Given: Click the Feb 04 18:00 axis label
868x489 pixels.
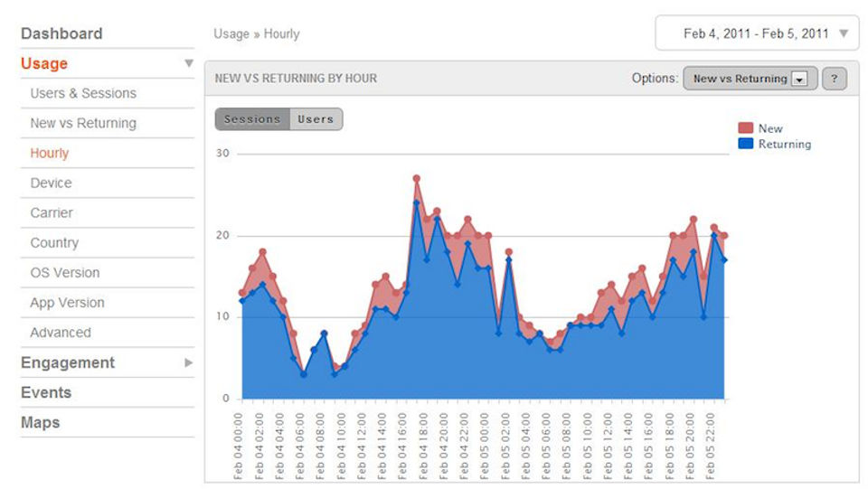Looking at the screenshot, I should click(423, 446).
